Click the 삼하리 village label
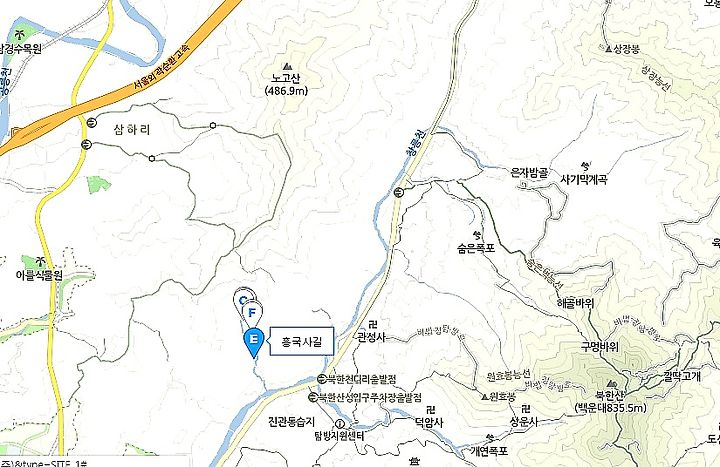The width and height of the screenshot is (720, 467). [132, 130]
